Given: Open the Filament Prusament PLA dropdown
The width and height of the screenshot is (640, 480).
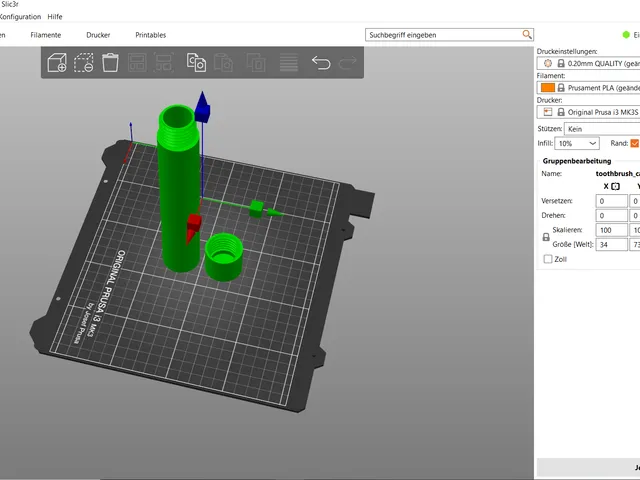Looking at the screenshot, I should (588, 88).
